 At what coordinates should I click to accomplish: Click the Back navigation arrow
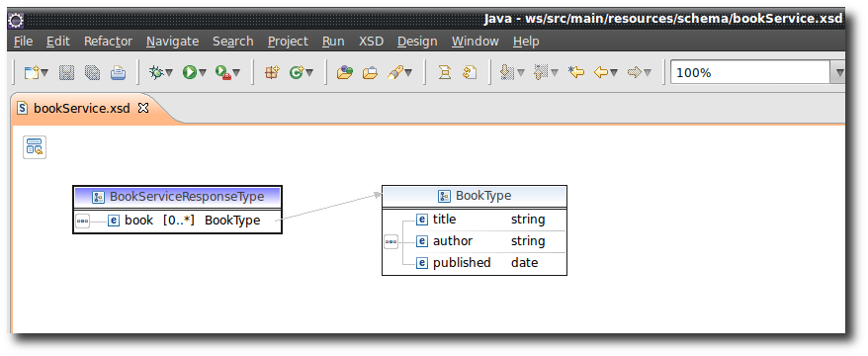pyautogui.click(x=601, y=72)
